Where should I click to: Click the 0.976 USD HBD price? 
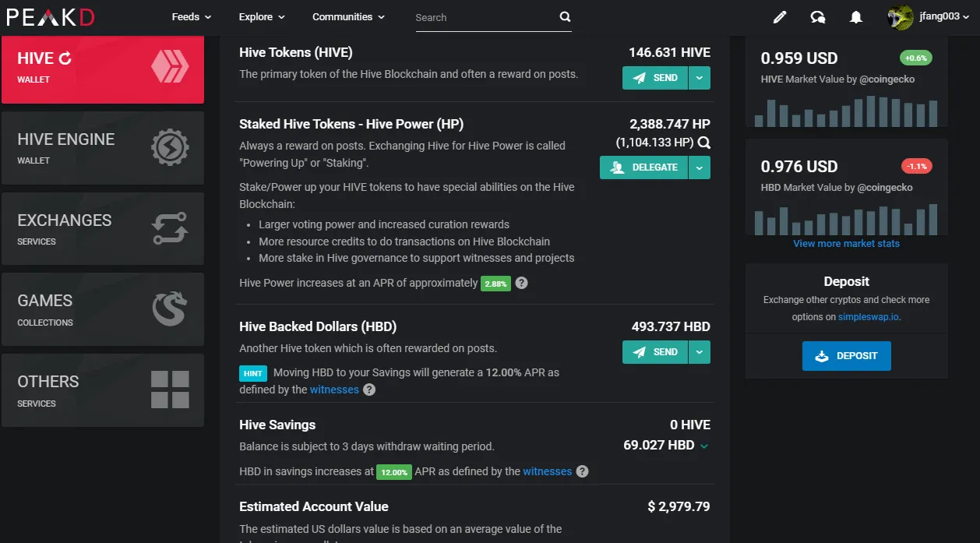799,166
